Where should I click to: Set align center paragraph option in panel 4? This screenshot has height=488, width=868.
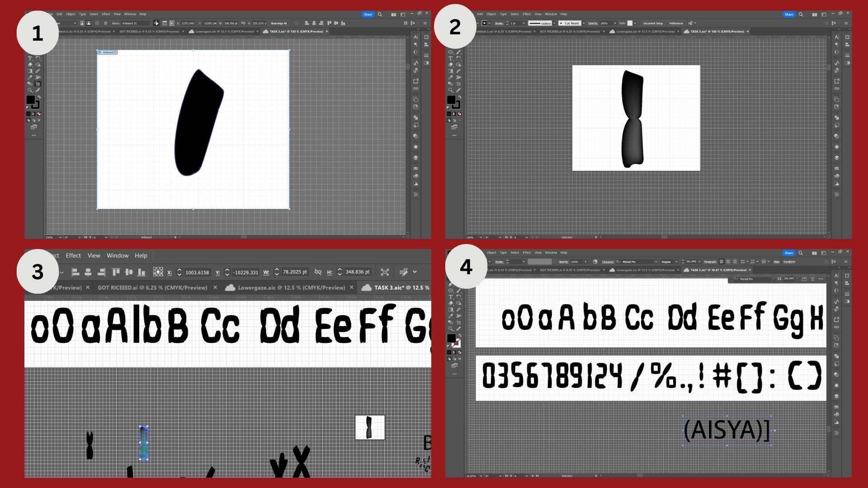point(728,262)
